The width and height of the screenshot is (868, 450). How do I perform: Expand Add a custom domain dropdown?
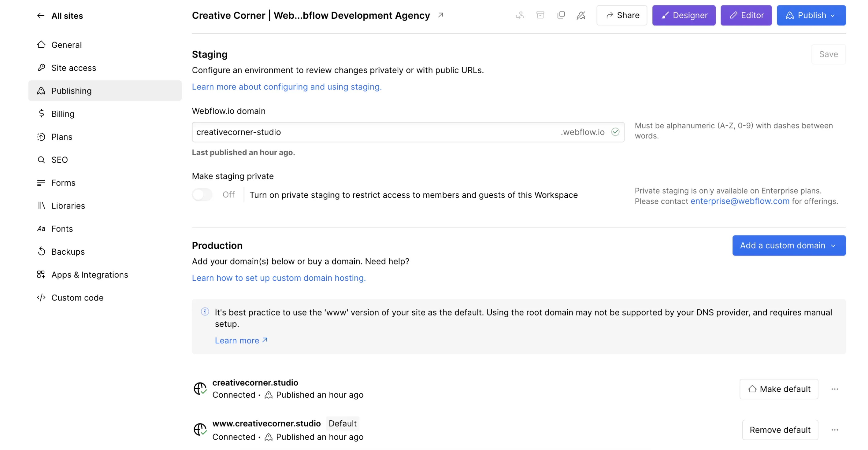pos(789,245)
